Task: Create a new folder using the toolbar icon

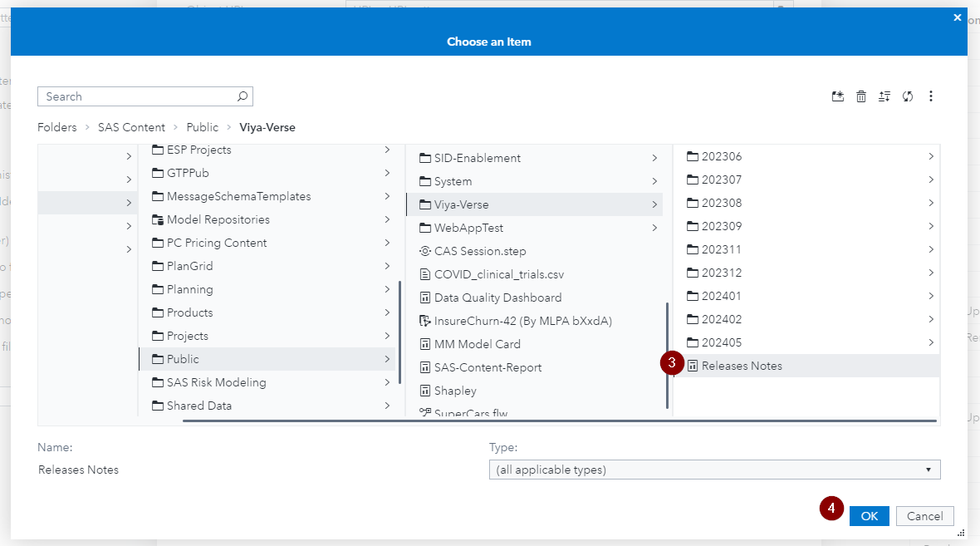Action: click(x=837, y=96)
